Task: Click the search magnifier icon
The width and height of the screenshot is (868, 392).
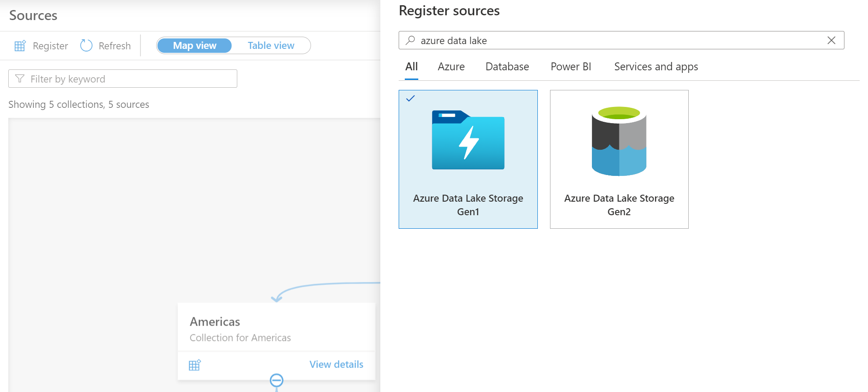Action: (410, 41)
